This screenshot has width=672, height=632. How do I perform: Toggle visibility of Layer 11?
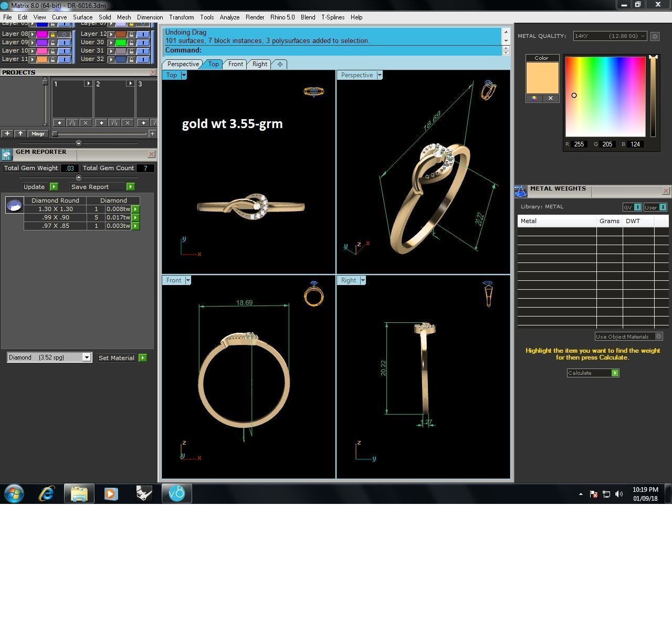coord(65,59)
